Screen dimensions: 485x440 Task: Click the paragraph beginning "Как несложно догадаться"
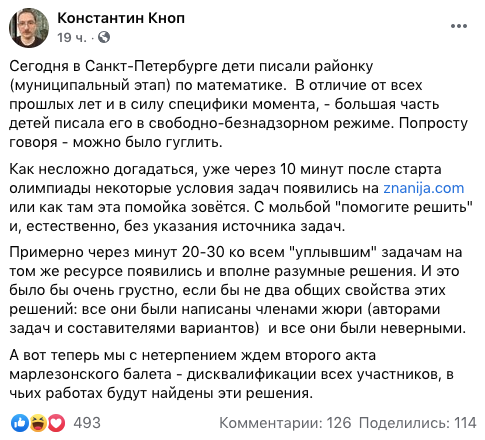point(241,198)
